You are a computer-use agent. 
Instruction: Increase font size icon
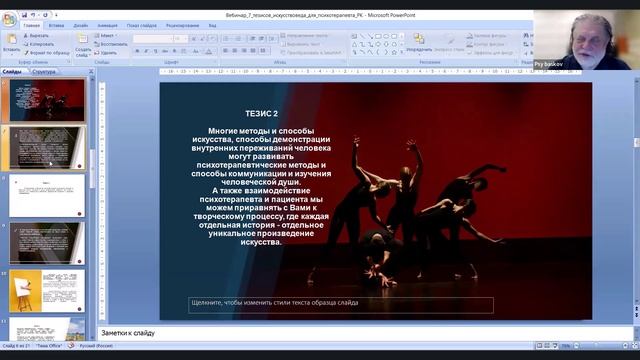[x=193, y=39]
